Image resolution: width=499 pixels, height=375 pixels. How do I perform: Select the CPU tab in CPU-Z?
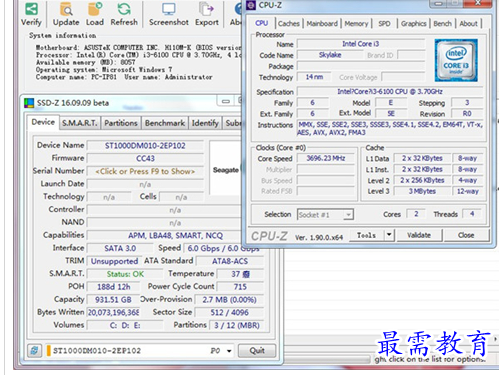click(262, 23)
